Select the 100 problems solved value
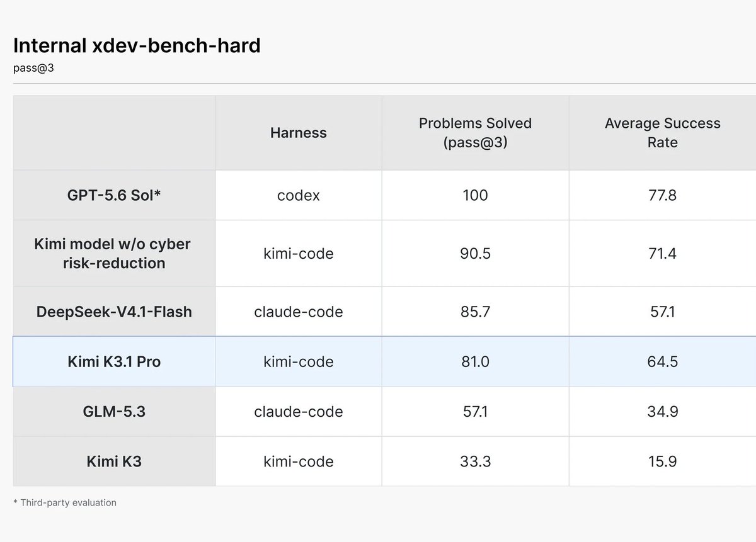This screenshot has width=756, height=542. click(475, 195)
